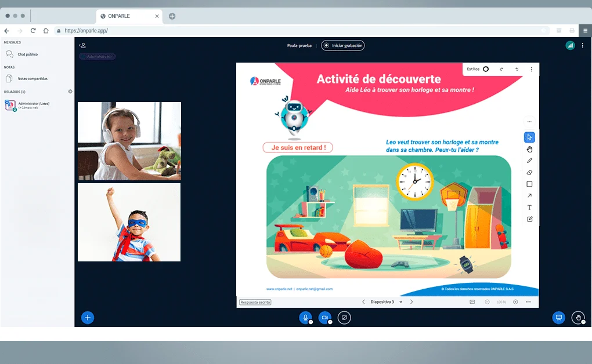Select the arrow pointer tool
The height and width of the screenshot is (364, 592).
(529, 137)
